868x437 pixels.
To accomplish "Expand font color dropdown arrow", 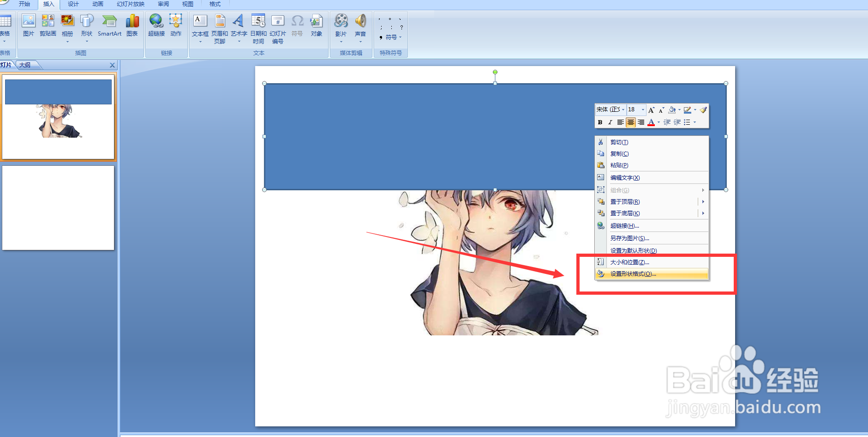I will (658, 122).
